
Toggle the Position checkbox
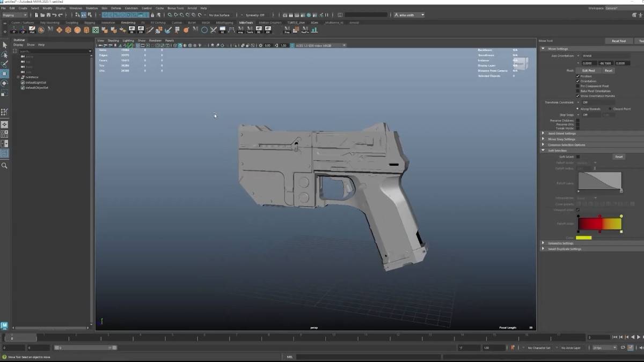coord(577,76)
